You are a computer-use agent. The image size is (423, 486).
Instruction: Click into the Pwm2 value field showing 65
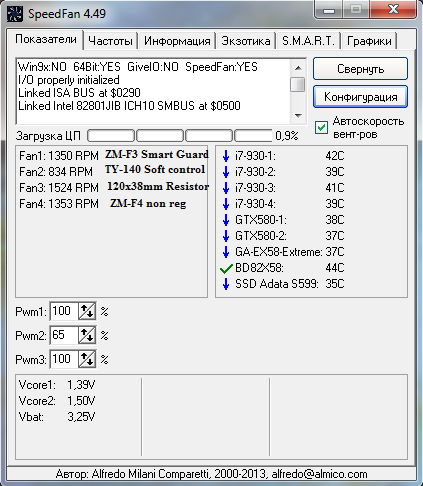coord(64,335)
